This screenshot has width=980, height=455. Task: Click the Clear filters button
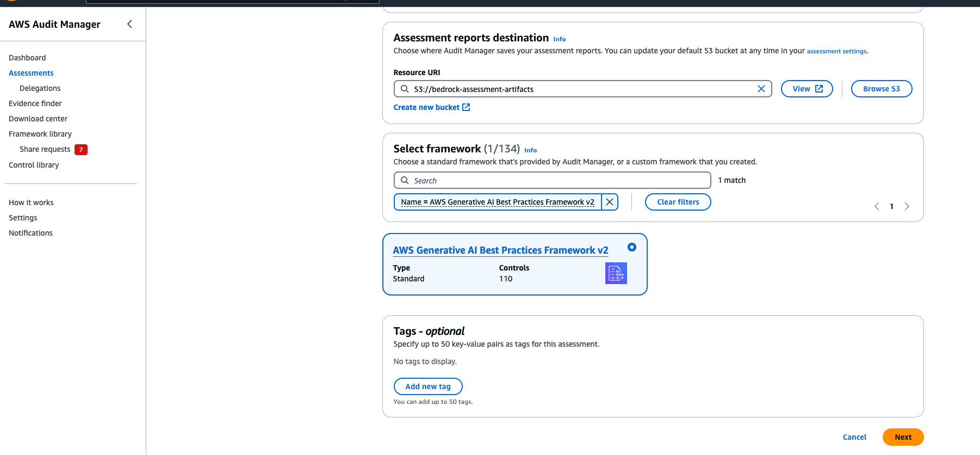678,202
